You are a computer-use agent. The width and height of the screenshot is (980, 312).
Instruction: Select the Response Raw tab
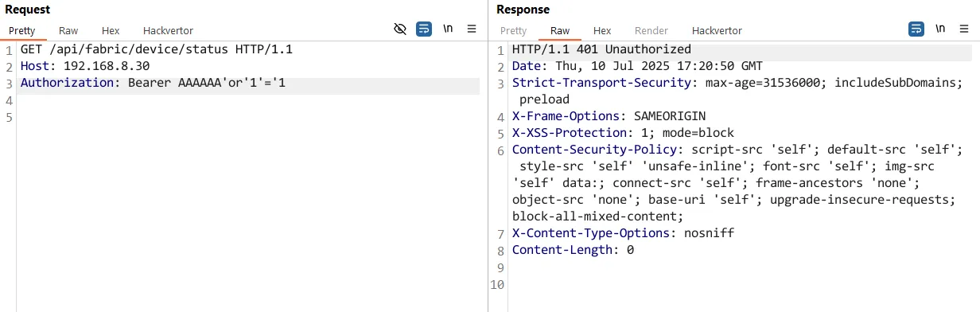(560, 30)
